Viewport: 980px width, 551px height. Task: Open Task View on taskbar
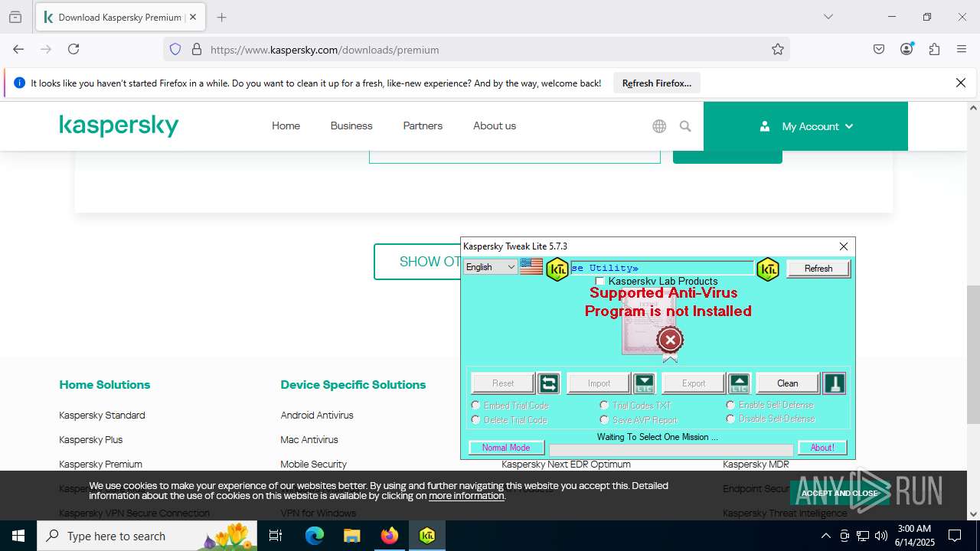[276, 536]
